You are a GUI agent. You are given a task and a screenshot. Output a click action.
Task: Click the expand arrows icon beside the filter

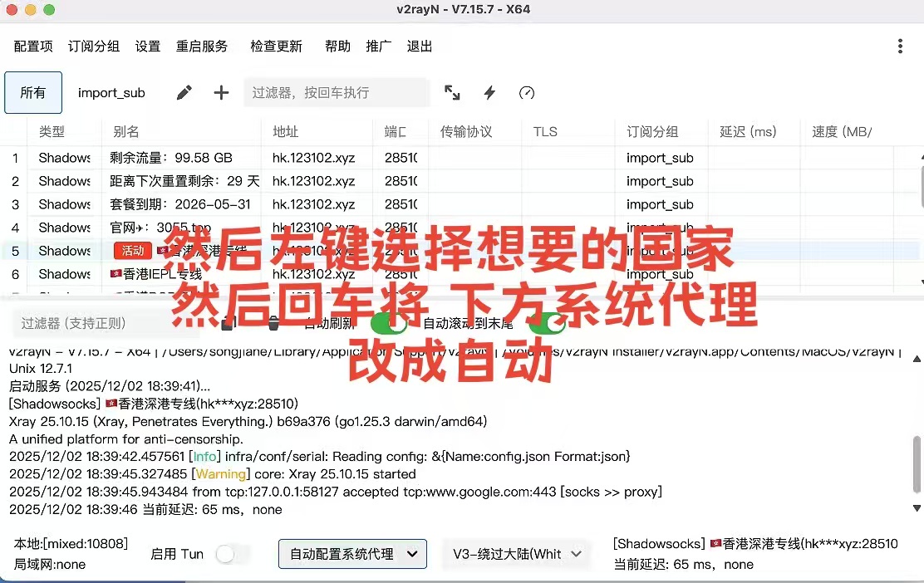(452, 93)
